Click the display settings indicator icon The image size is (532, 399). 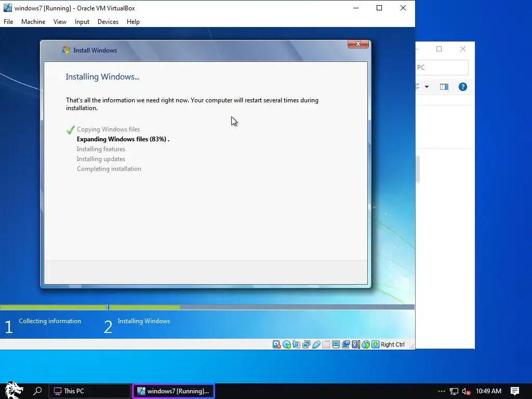[x=336, y=344]
